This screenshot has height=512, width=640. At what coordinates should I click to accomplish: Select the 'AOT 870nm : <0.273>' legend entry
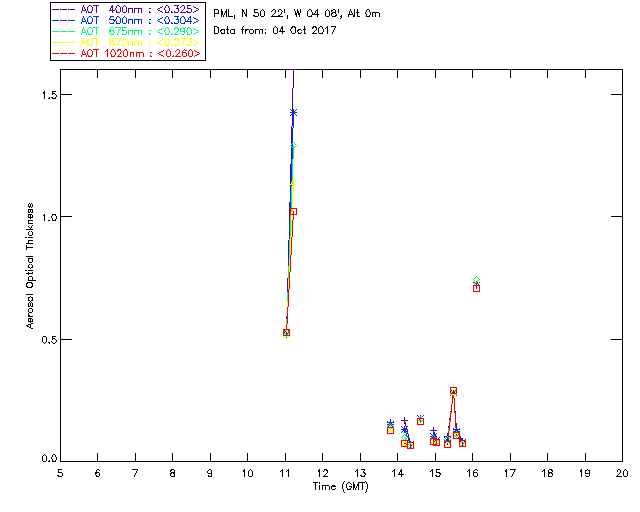[126, 42]
